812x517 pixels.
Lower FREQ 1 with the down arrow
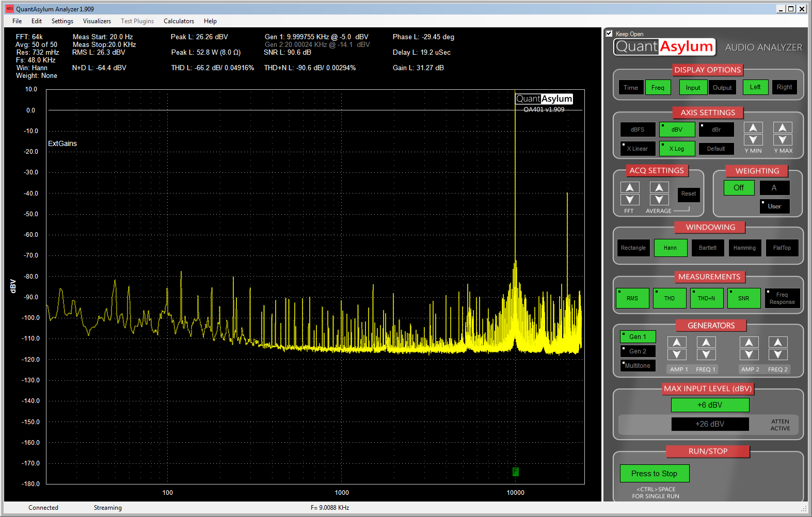(706, 354)
